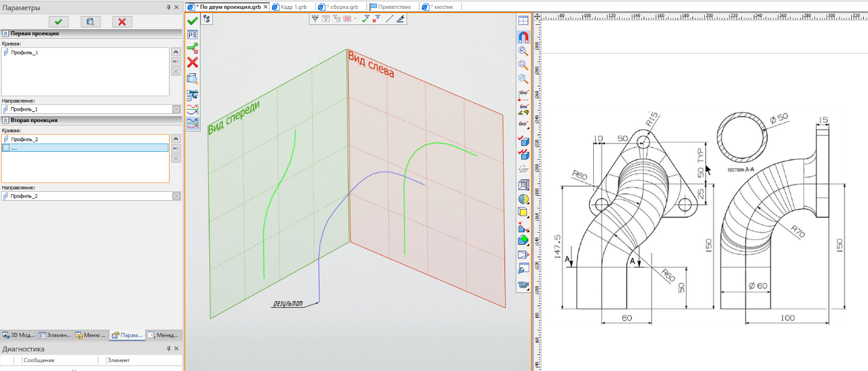Switch to the Менед... panel tab
Viewport: 868px width, 371px height.
[x=164, y=335]
